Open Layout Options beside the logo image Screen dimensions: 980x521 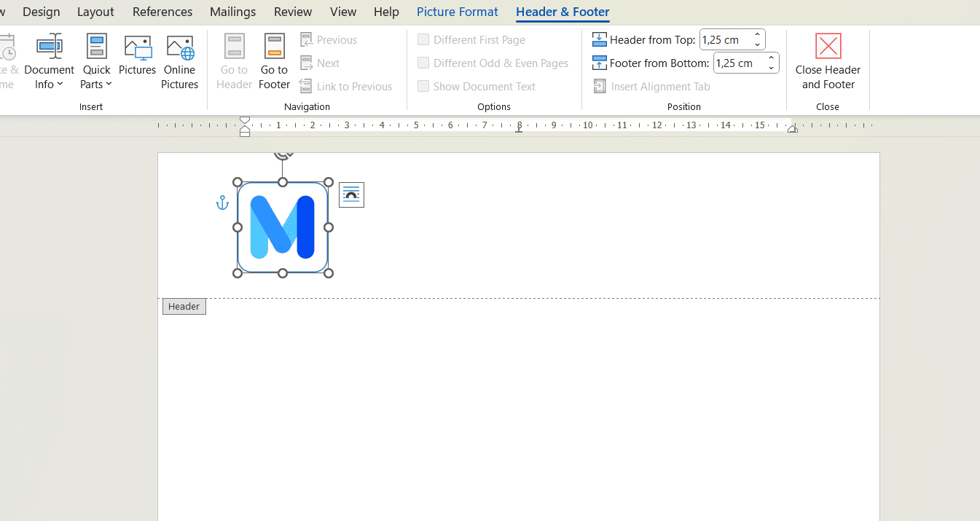tap(351, 195)
